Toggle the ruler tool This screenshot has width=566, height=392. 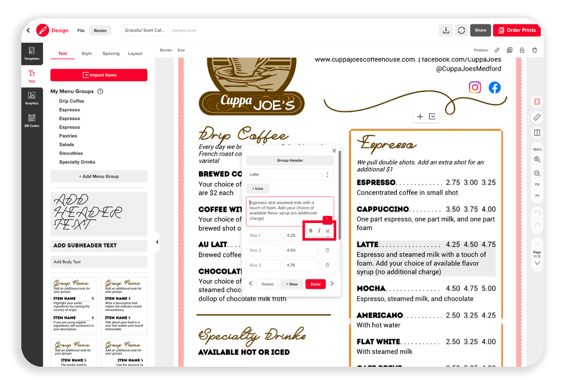pyautogui.click(x=537, y=117)
